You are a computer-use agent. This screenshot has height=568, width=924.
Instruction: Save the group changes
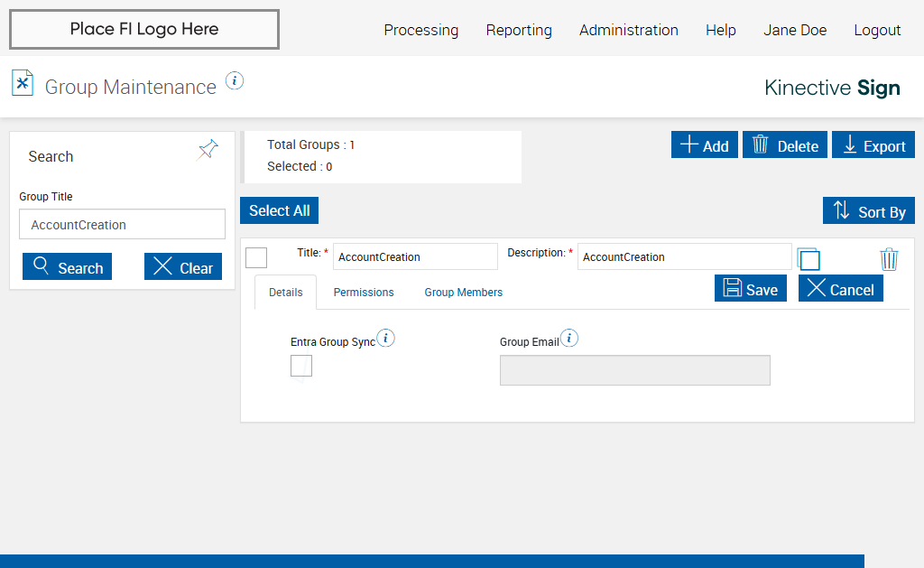pyautogui.click(x=751, y=289)
